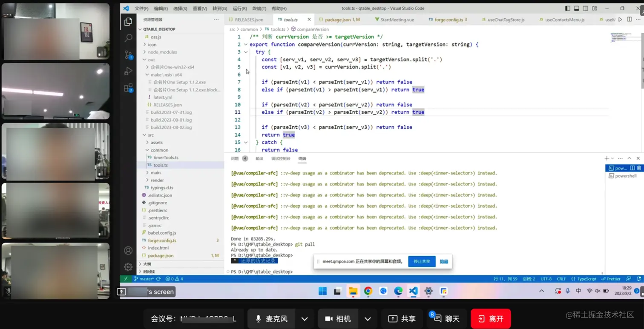Viewport: 644px width, 329px height.
Task: Click the 共享 share button
Action: tap(402, 319)
